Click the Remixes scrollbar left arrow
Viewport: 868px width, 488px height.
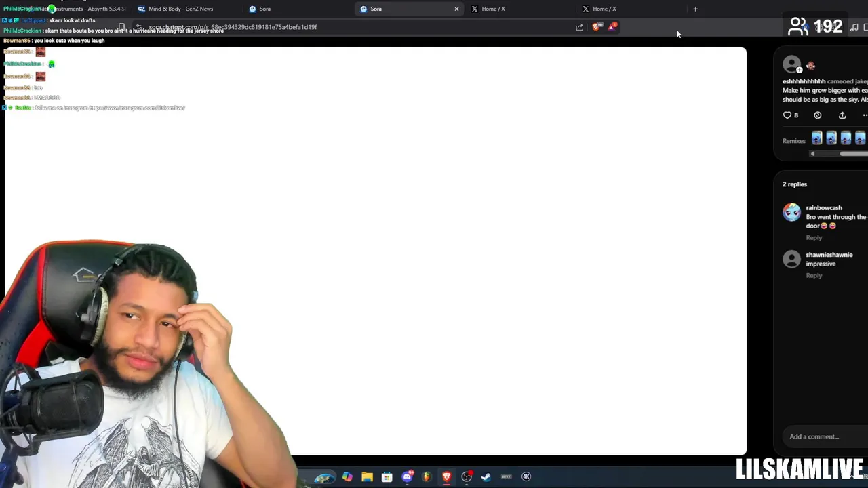click(x=812, y=154)
